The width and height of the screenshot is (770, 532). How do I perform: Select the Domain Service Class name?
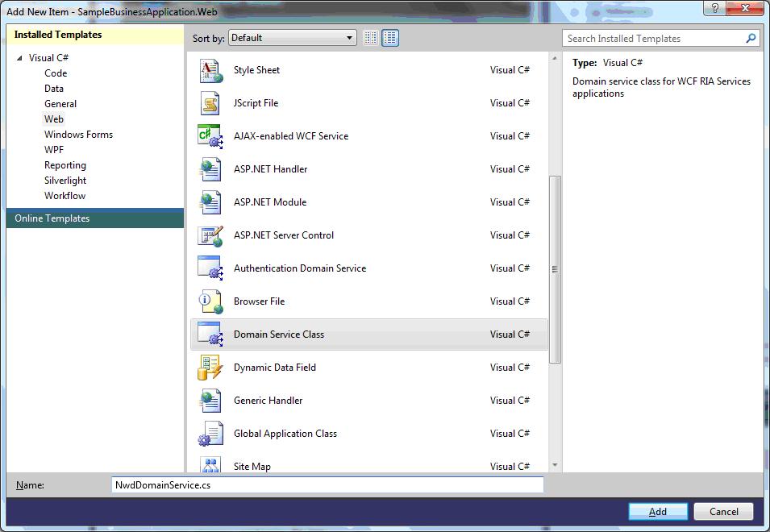[x=279, y=335]
